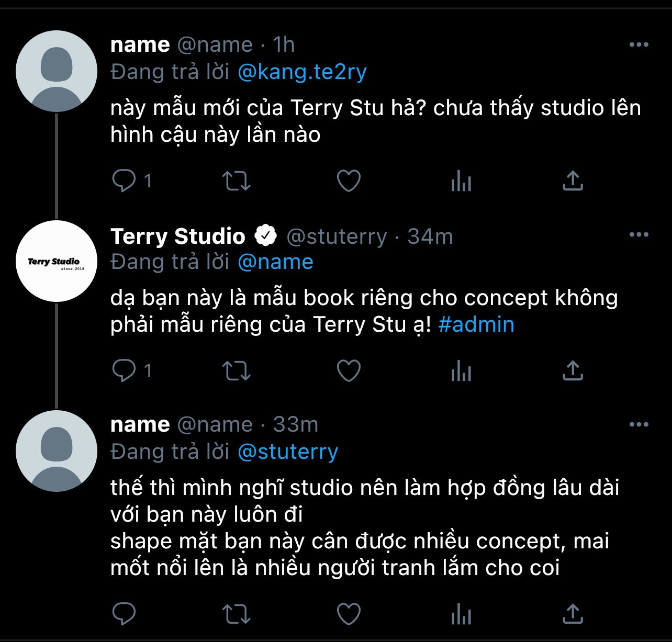Viewport: 672px width, 642px height.
Task: Open more options for the first tweet
Action: coord(639,45)
